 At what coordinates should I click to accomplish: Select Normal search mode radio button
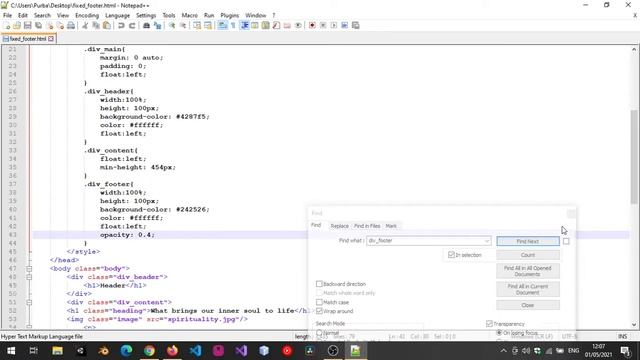pos(319,333)
